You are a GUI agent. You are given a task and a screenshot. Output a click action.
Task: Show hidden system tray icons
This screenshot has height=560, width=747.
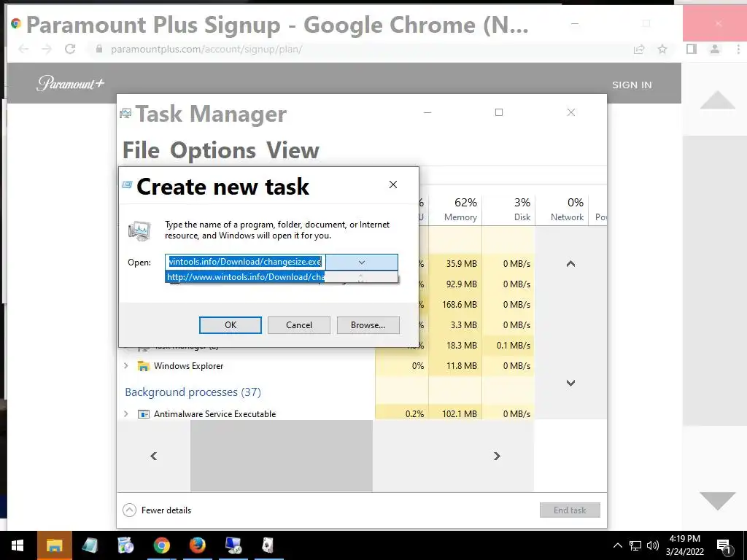617,545
